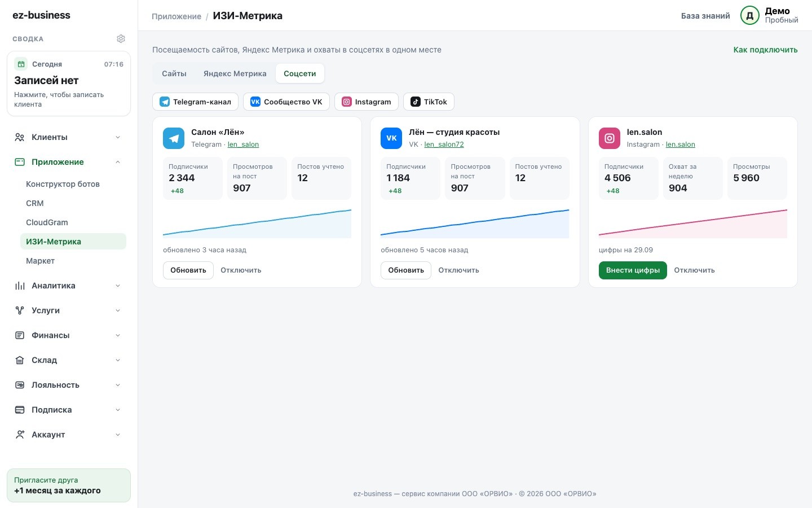Open the Пригласите друга promo banner
Screen dimensions: 812x508
coord(69,485)
